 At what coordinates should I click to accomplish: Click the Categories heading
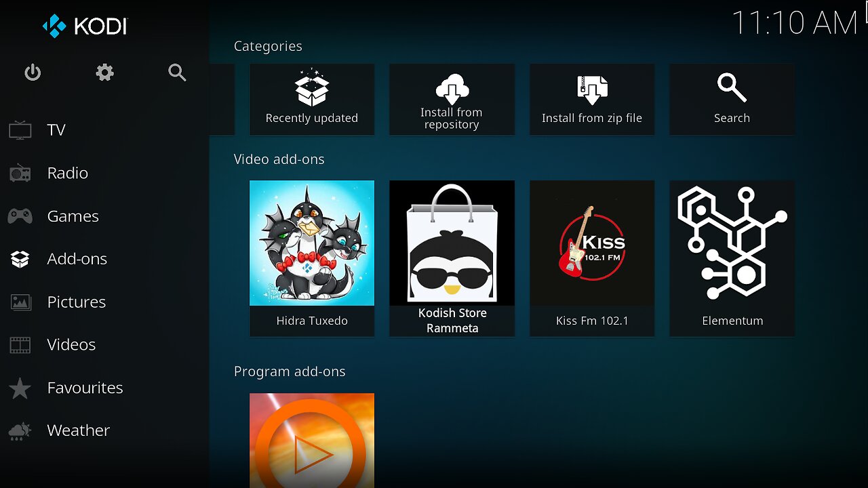click(x=268, y=47)
